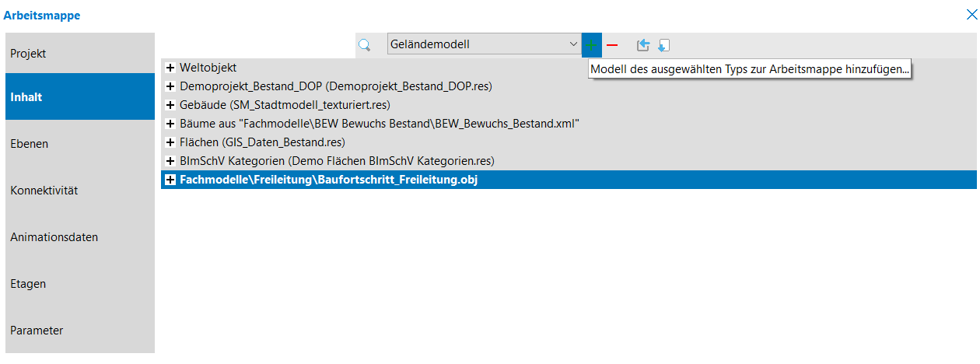Open the Ebenen tab

80,143
